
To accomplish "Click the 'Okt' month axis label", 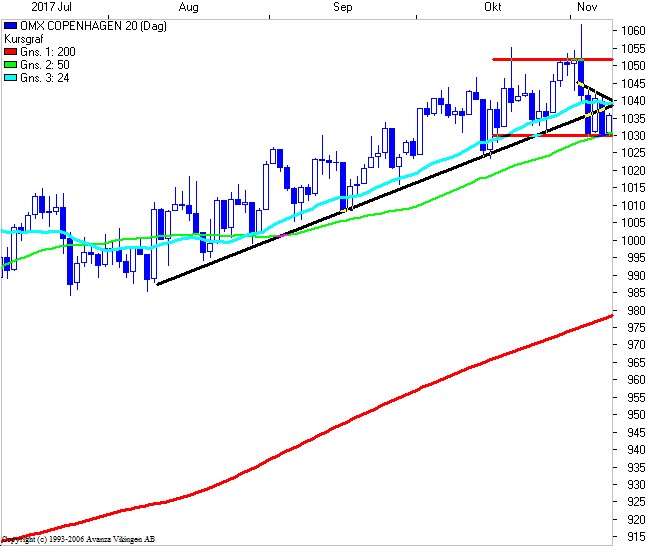I will pyautogui.click(x=493, y=7).
